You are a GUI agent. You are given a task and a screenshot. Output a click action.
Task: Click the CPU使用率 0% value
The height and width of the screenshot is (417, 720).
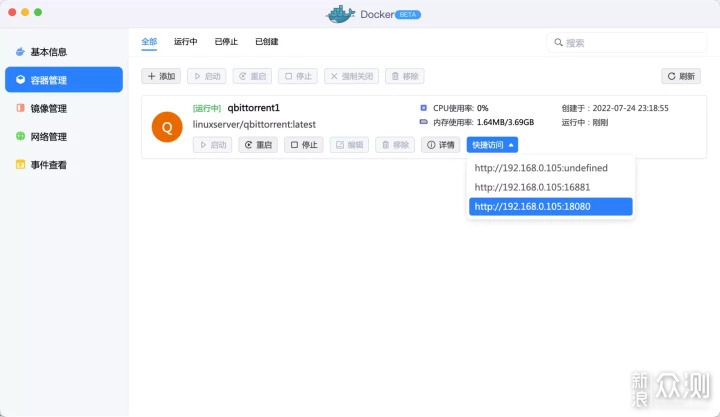pyautogui.click(x=482, y=108)
